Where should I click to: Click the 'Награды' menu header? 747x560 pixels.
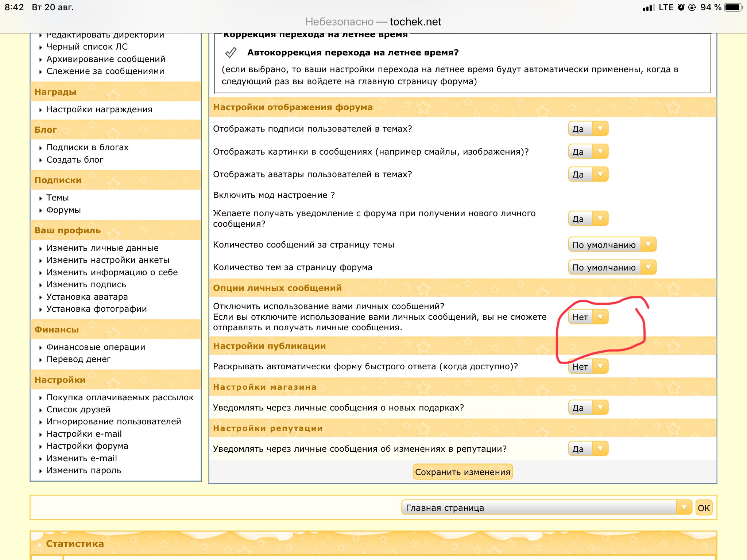(55, 92)
